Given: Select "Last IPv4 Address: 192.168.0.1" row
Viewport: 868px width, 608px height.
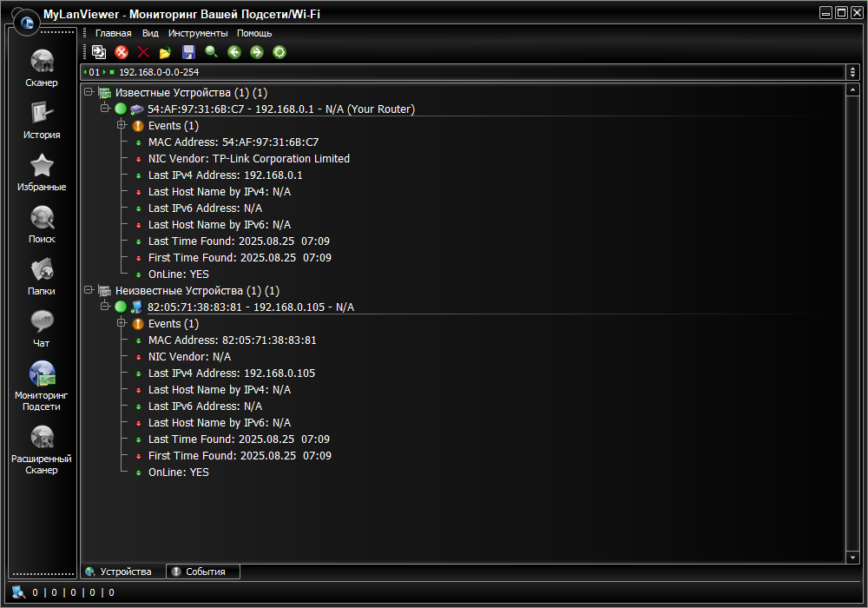Looking at the screenshot, I should (x=226, y=175).
